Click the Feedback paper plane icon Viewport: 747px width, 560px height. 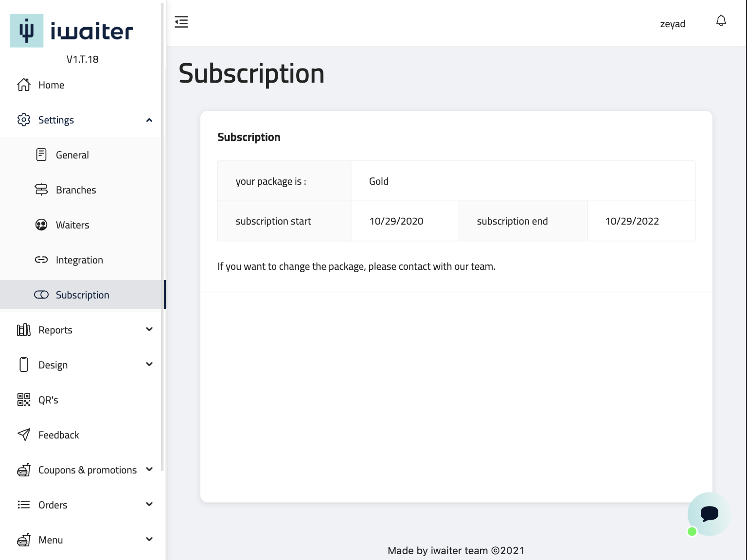click(24, 435)
